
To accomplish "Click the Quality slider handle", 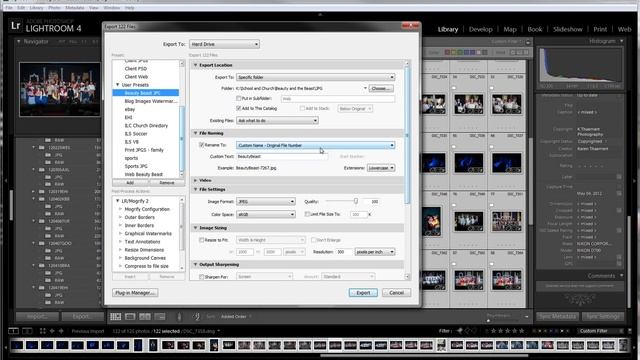I will coord(356,201).
